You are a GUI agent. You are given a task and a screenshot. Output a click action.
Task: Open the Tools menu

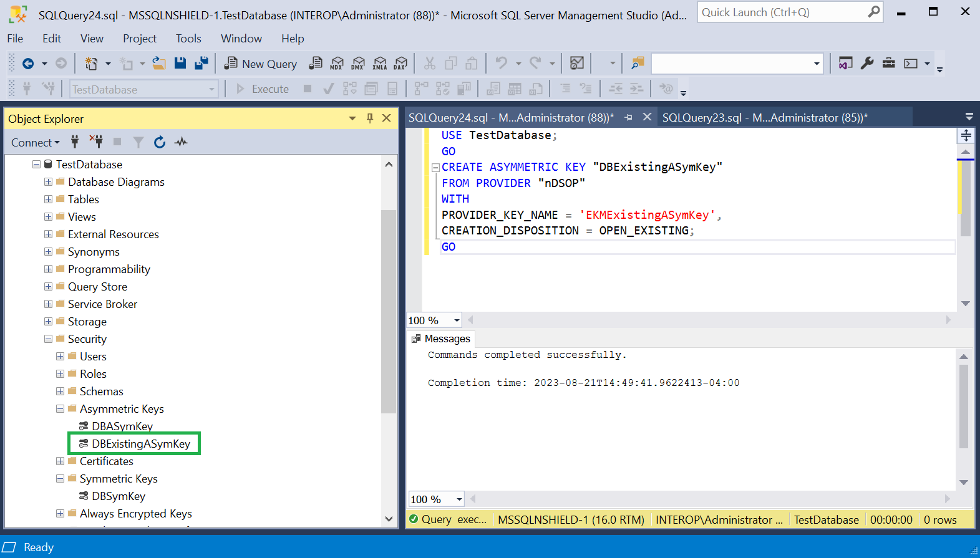tap(188, 39)
